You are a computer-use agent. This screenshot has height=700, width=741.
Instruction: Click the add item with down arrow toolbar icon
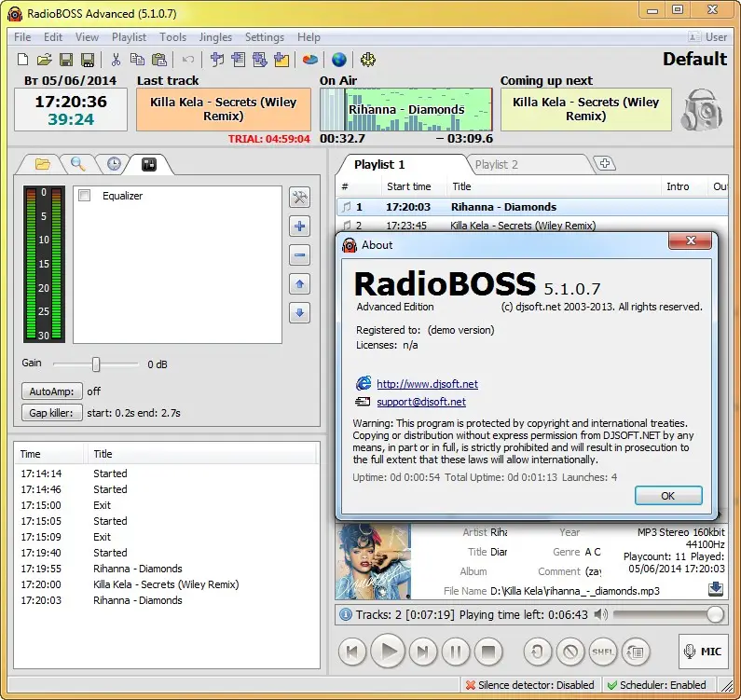[x=259, y=60]
